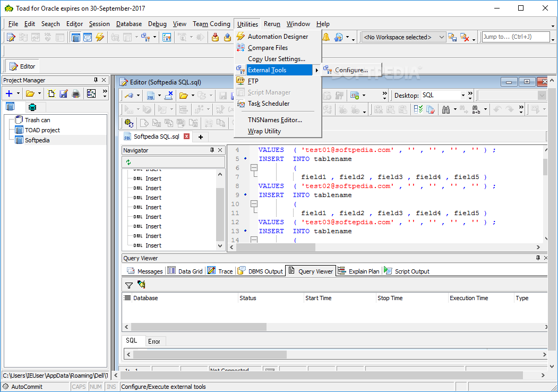Click the teal database icon tab in Project Manager
The width and height of the screenshot is (558, 392).
[32, 107]
